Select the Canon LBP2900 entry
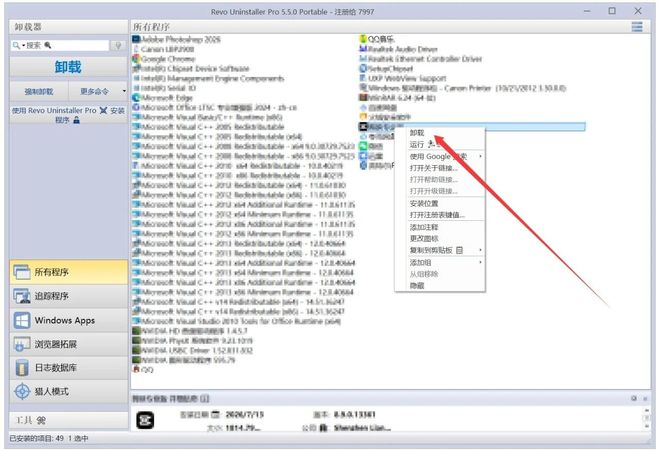 163,49
